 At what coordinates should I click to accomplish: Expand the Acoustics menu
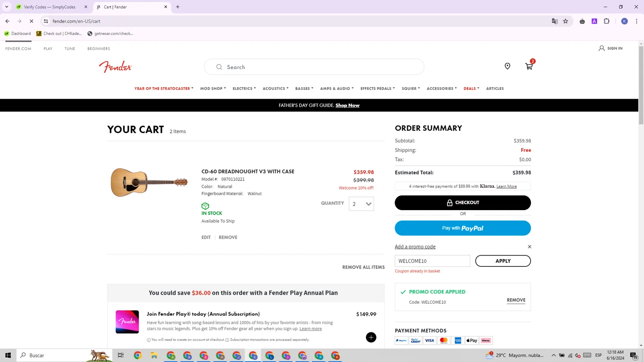[x=276, y=88]
